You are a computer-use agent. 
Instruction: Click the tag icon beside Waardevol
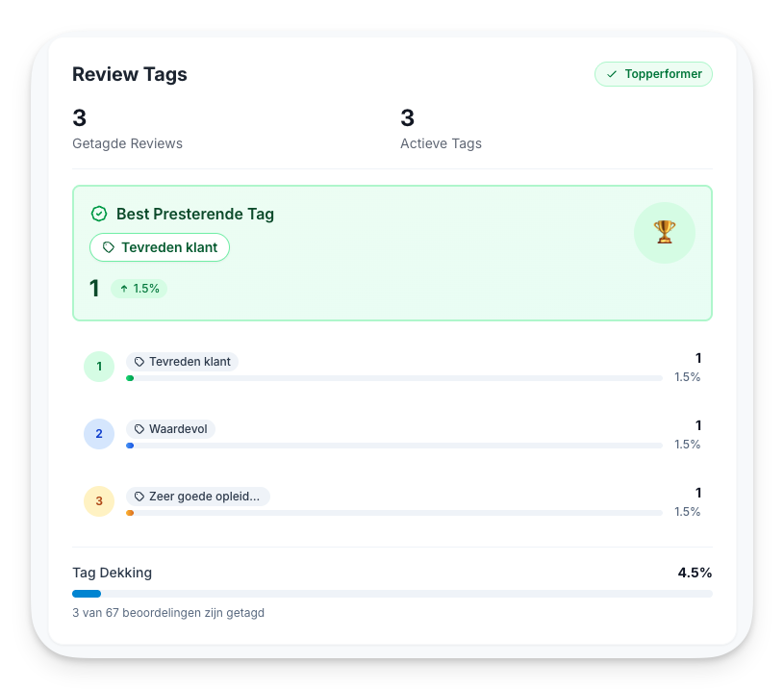[x=138, y=428]
